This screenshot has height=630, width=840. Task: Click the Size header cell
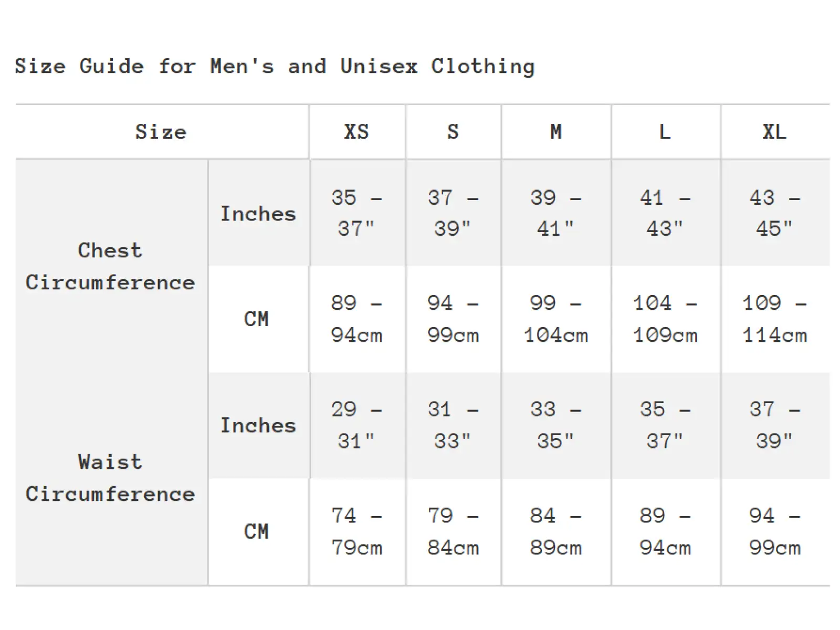click(162, 132)
